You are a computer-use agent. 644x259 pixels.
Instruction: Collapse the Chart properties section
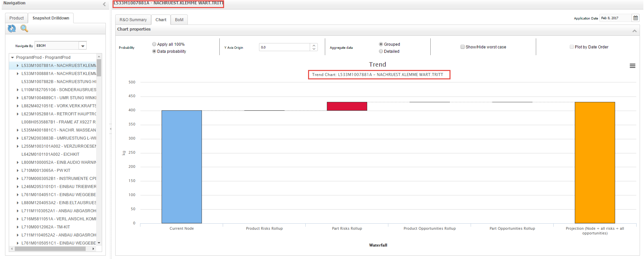point(634,31)
